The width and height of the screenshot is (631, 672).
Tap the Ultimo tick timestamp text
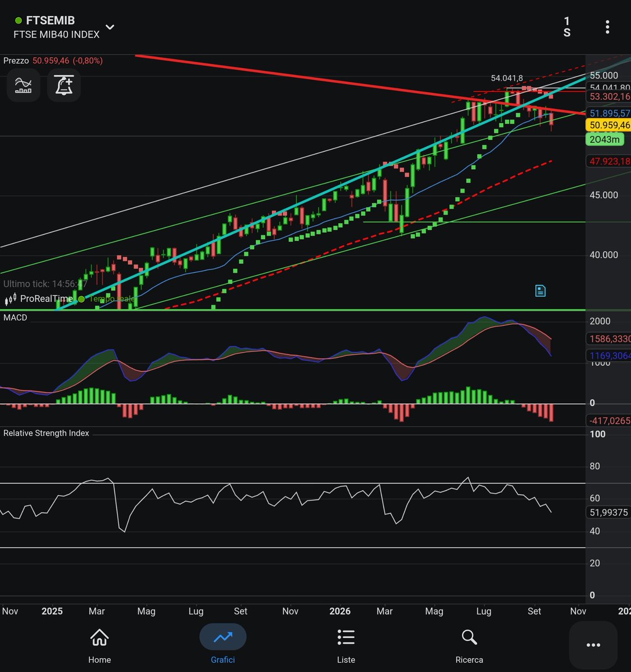[45, 284]
